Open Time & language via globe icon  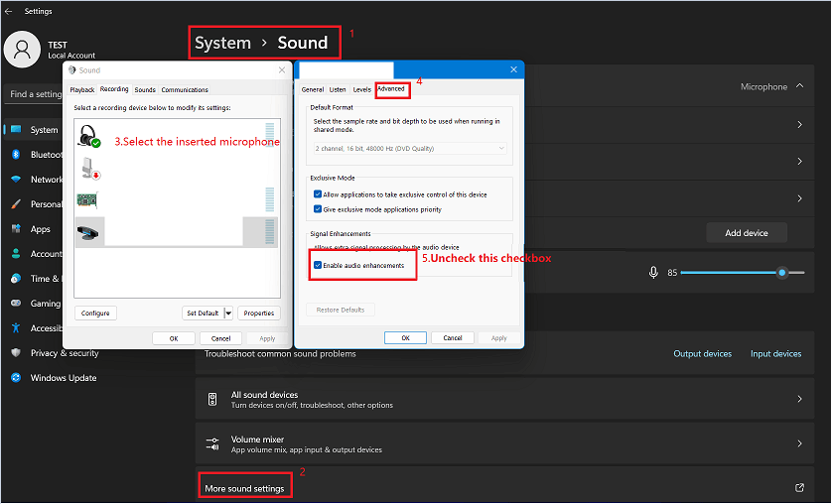(16, 279)
